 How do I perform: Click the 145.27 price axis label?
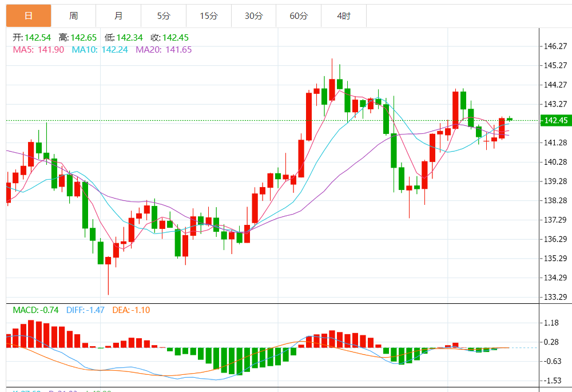555,65
